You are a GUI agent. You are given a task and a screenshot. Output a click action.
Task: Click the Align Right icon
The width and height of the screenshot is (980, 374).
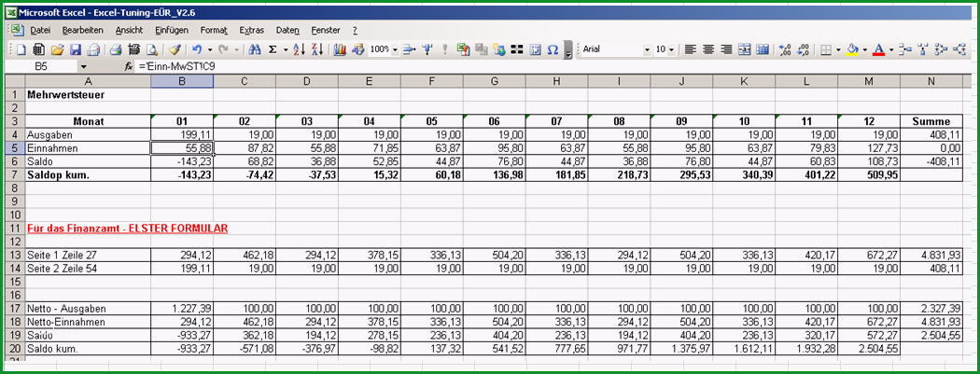click(x=726, y=49)
